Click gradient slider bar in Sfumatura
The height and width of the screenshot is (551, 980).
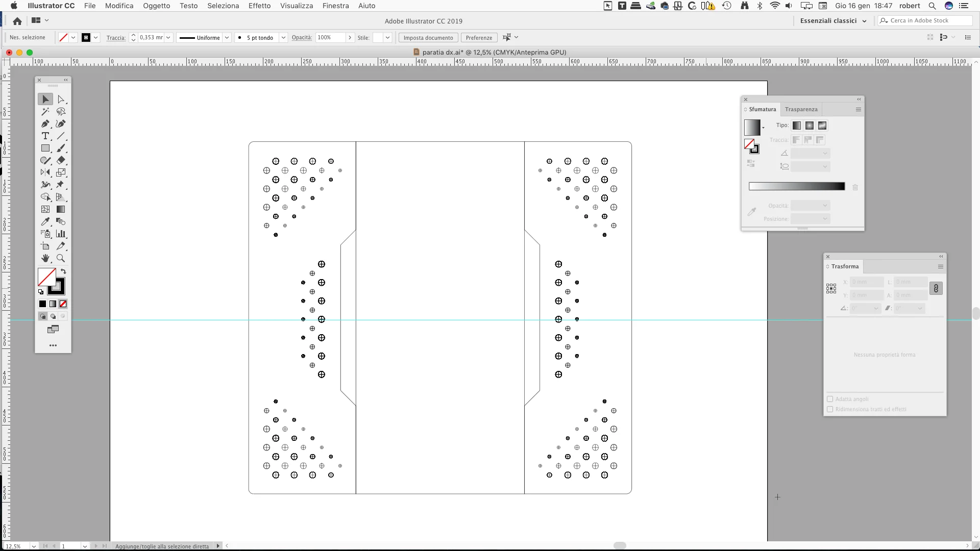click(797, 187)
